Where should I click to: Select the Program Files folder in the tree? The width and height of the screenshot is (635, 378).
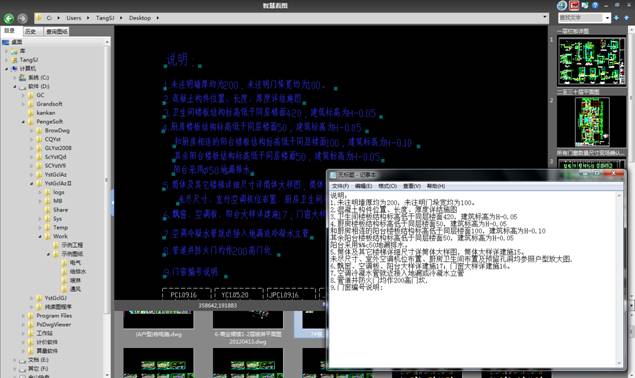click(54, 316)
